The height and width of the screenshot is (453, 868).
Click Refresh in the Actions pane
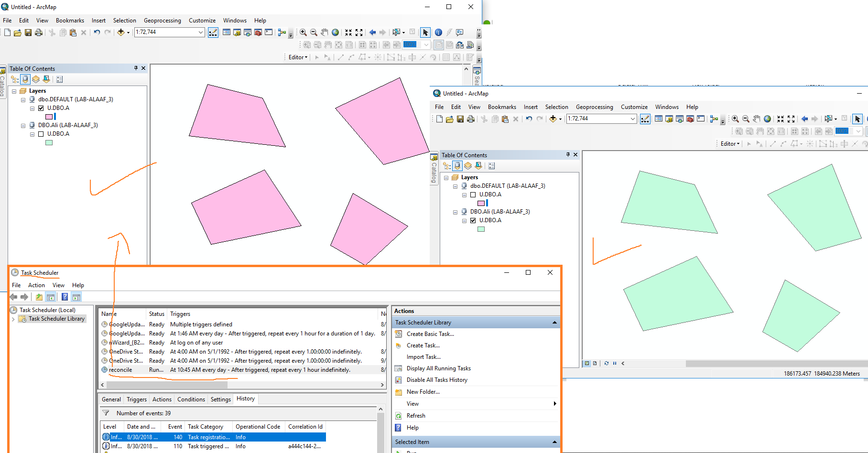pyautogui.click(x=416, y=416)
